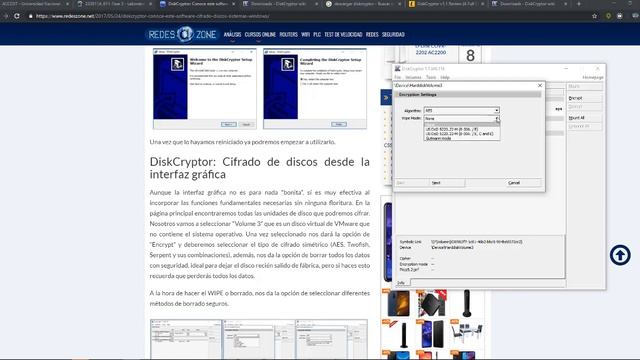Open TEST DE VELOCIDAD page
The height and width of the screenshot is (360, 640).
343,35
